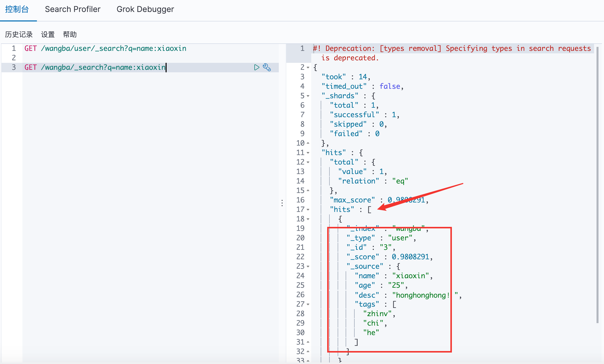Place cursor on first GET /wangba/user request line
604x364 pixels.
tap(105, 48)
